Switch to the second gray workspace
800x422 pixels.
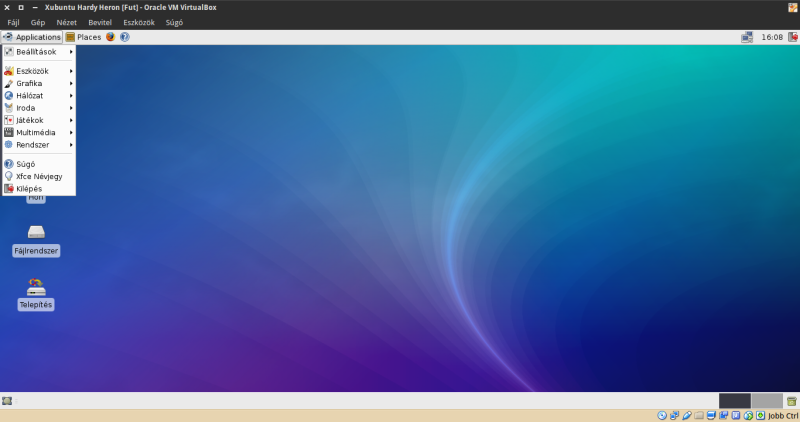(x=767, y=401)
